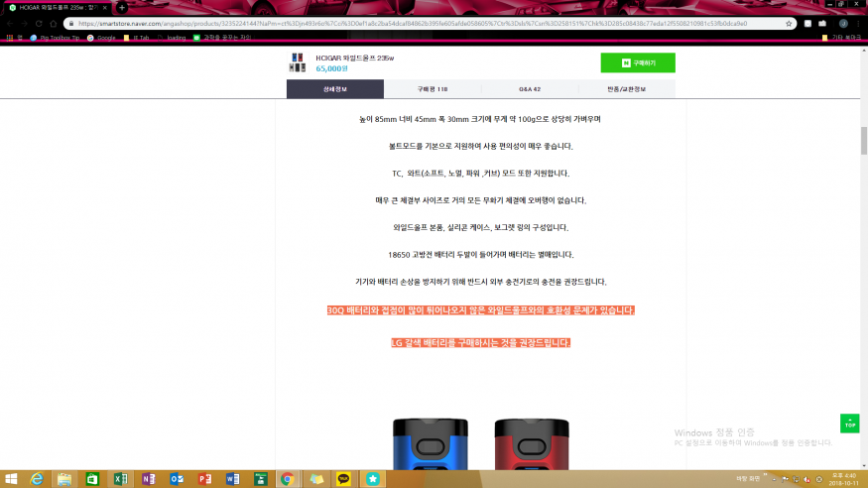Click the green TOP scroll-up button
This screenshot has width=868, height=488.
click(x=849, y=424)
